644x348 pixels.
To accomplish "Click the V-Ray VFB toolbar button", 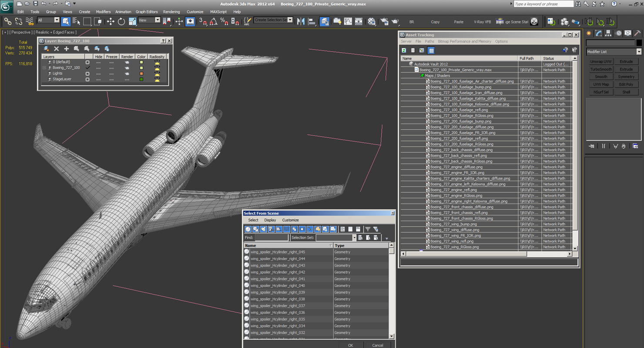I will click(482, 22).
